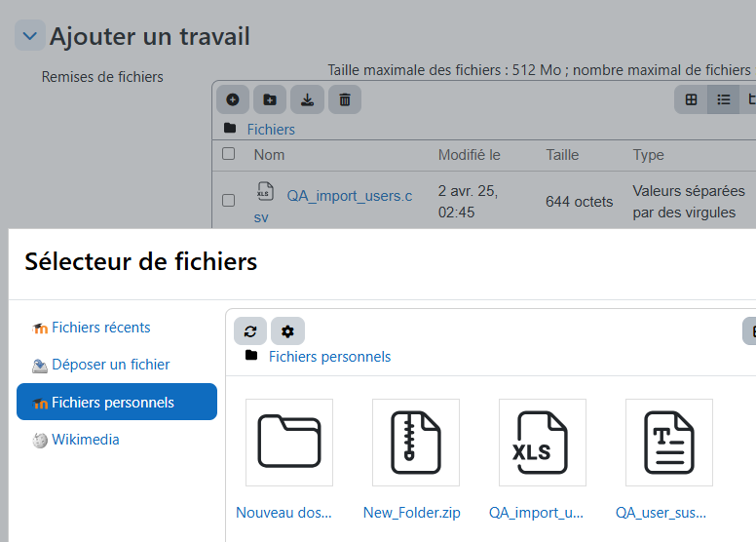This screenshot has height=542, width=756.
Task: Switch to list detail view
Action: (x=723, y=99)
